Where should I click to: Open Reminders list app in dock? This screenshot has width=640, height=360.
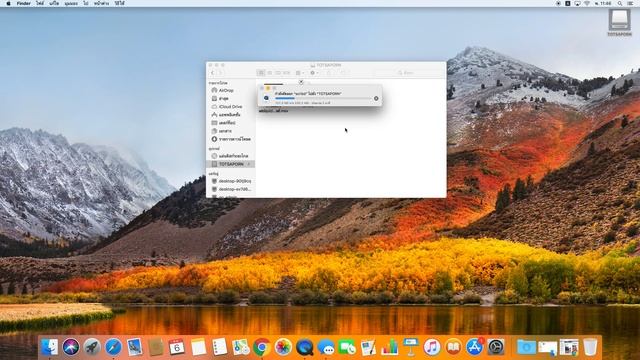[x=220, y=347]
